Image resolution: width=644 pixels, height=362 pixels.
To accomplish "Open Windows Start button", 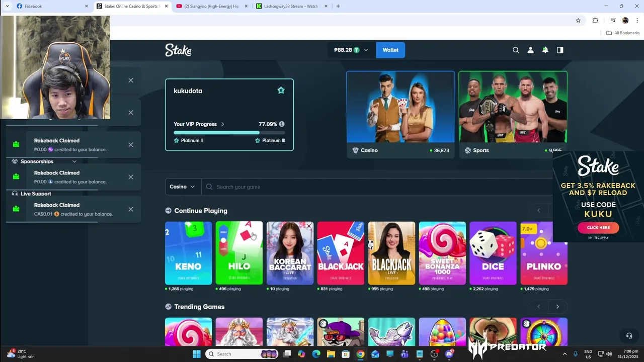I will click(x=196, y=354).
